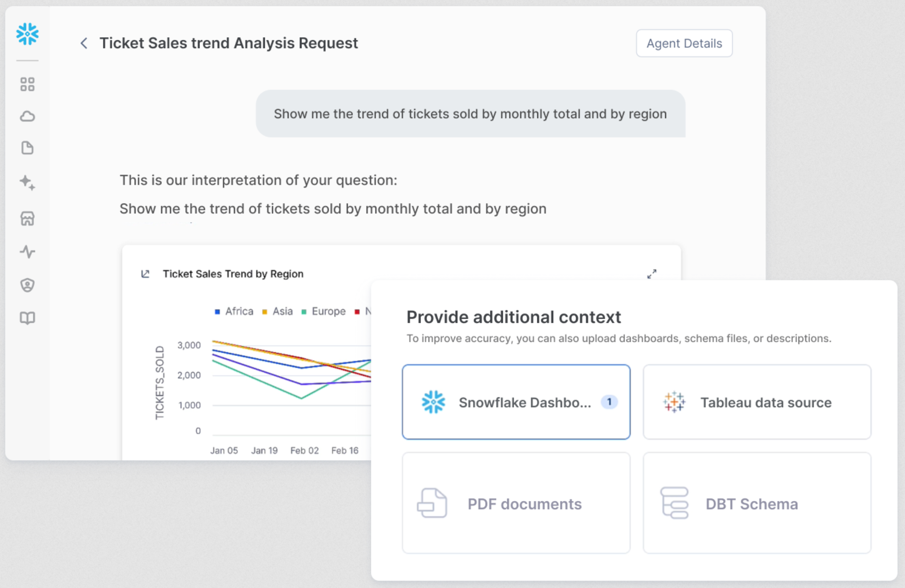Open chart via export arrow icon

145,274
